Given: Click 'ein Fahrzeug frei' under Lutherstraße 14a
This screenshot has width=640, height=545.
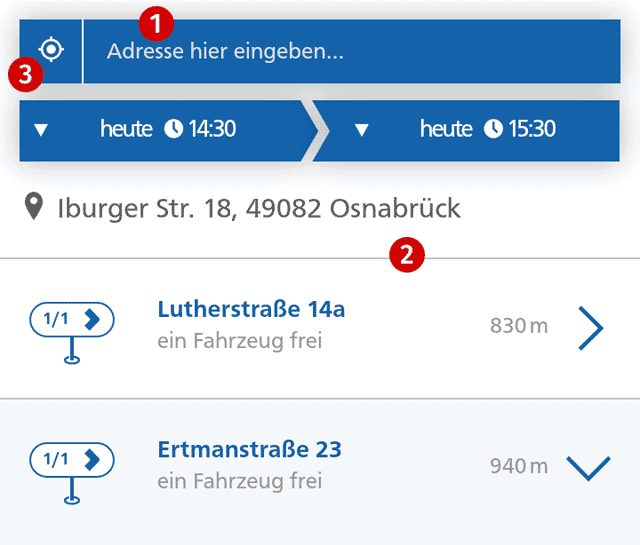Looking at the screenshot, I should coord(240,341).
